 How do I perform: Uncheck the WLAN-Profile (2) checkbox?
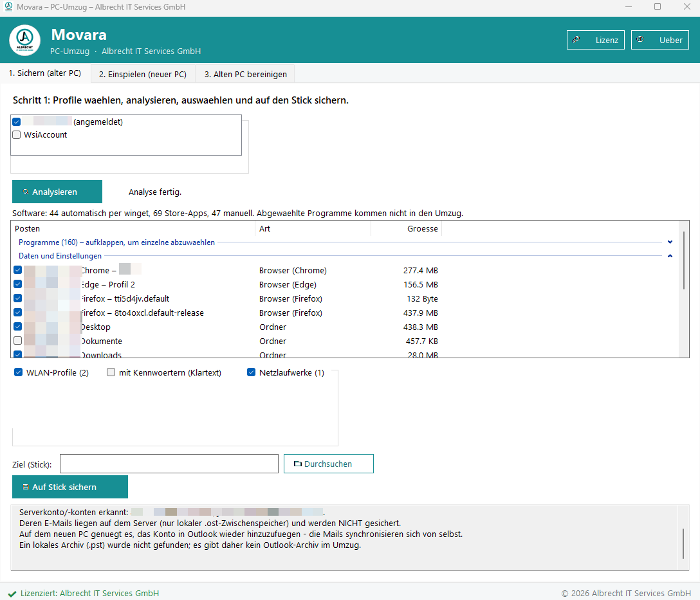click(x=18, y=372)
